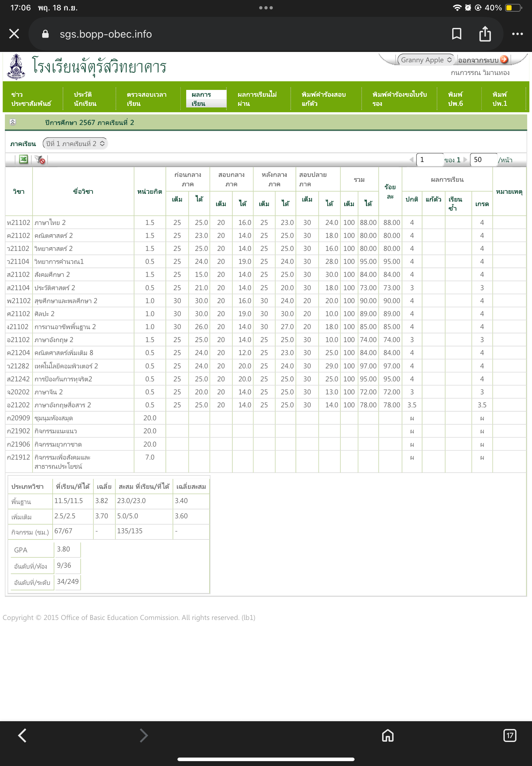This screenshot has height=766, width=532.
Task: Tap the share icon in address bar
Action: [x=485, y=34]
